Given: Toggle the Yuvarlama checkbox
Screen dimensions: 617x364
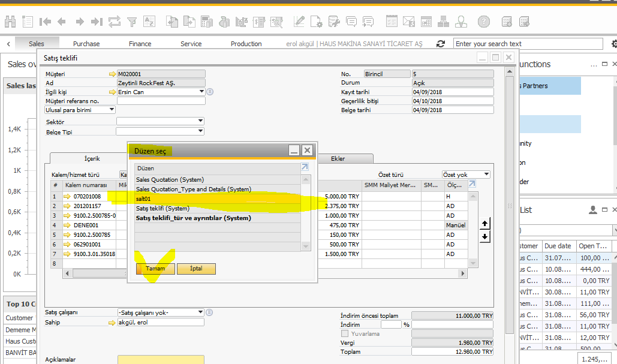Looking at the screenshot, I should click(x=345, y=333).
